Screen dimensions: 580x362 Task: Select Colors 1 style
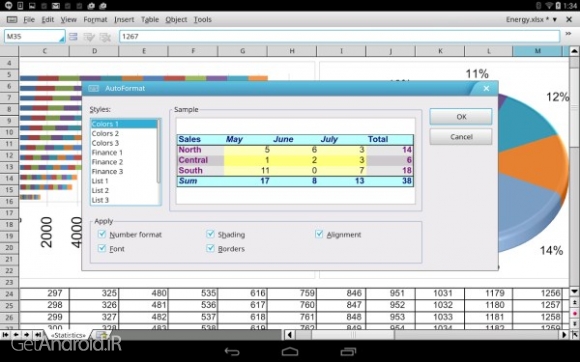[x=124, y=124]
